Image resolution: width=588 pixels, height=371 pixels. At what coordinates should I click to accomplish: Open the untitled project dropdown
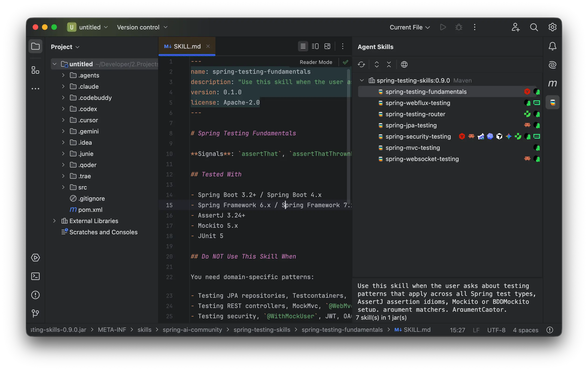point(88,27)
